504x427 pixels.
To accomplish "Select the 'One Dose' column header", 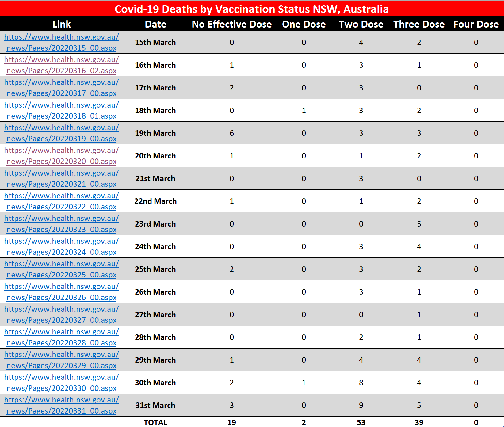I will (304, 24).
